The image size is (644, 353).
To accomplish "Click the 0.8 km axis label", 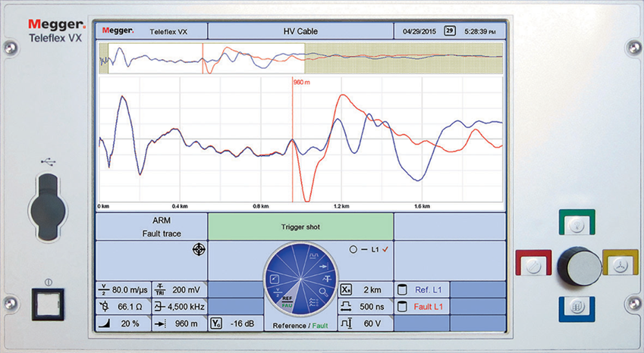I will [261, 206].
